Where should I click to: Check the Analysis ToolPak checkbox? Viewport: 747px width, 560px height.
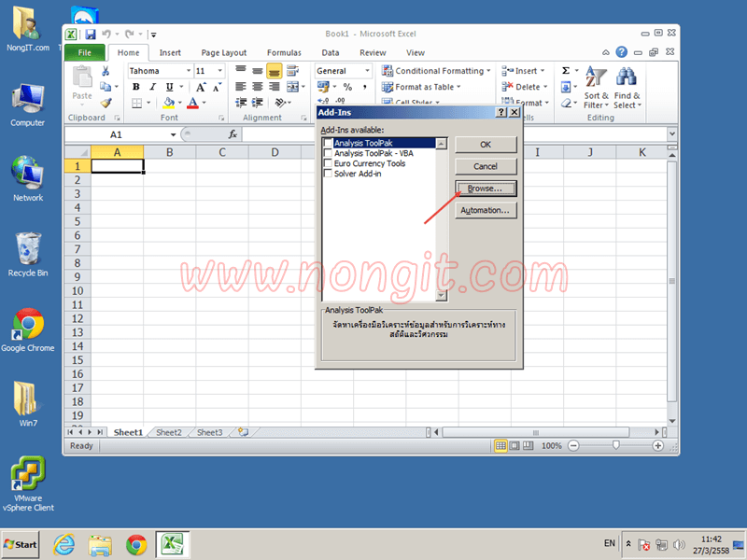coord(328,143)
